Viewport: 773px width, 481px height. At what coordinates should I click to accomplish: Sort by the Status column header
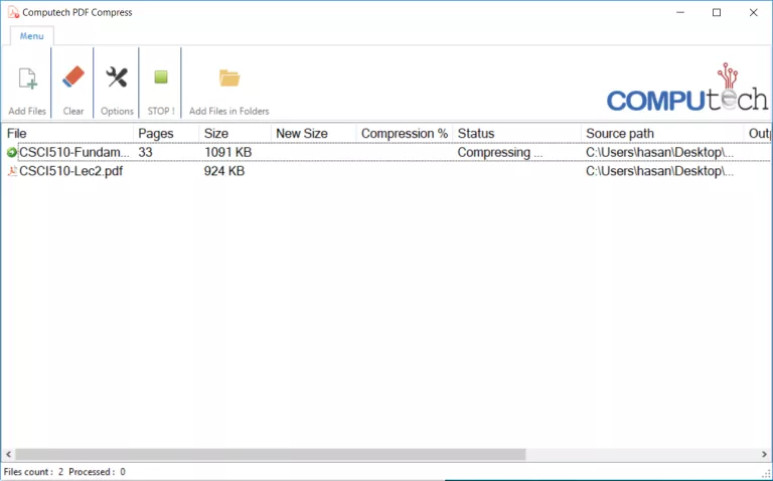pyautogui.click(x=517, y=134)
